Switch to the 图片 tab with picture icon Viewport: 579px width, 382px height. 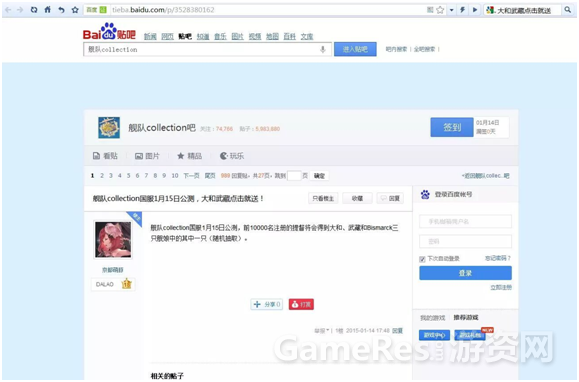147,156
